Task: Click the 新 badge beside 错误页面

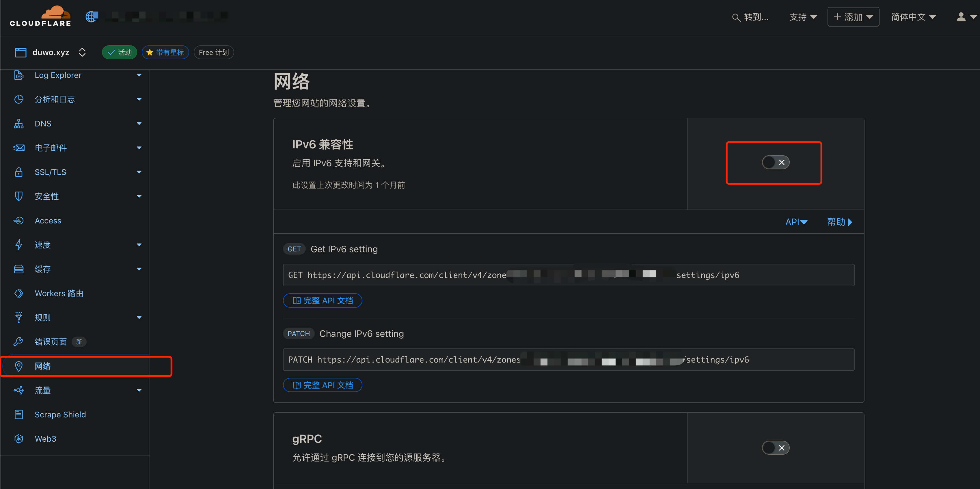Action: 79,342
